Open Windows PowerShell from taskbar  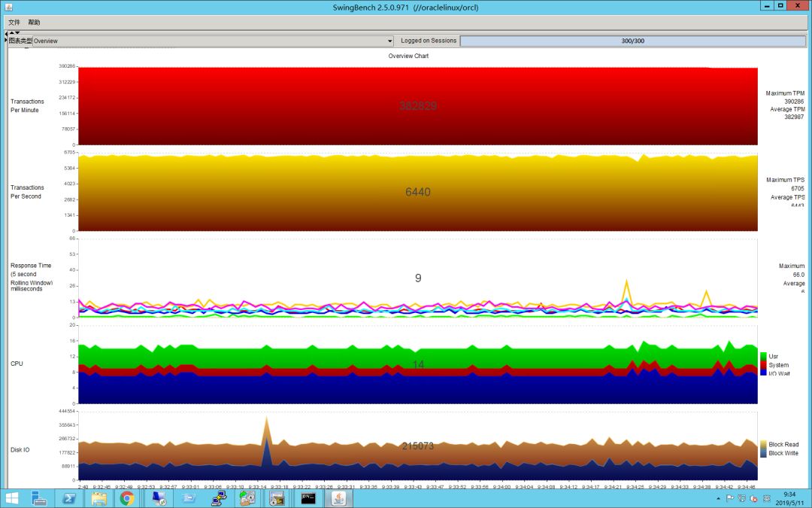(68, 497)
